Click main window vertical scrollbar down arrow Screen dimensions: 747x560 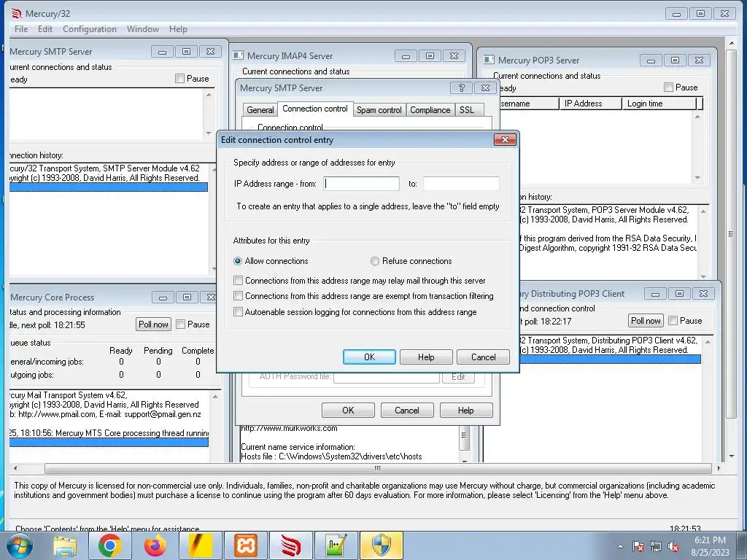pos(732,456)
